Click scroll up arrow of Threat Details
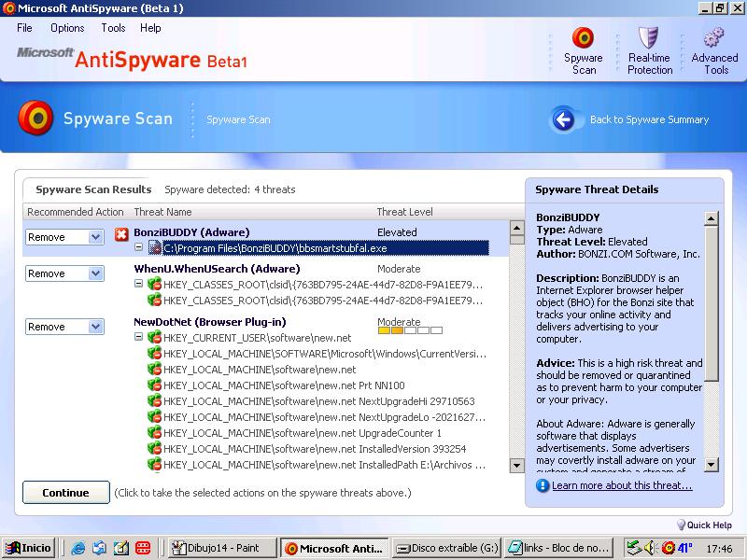Image resolution: width=747 pixels, height=560 pixels. tap(711, 218)
